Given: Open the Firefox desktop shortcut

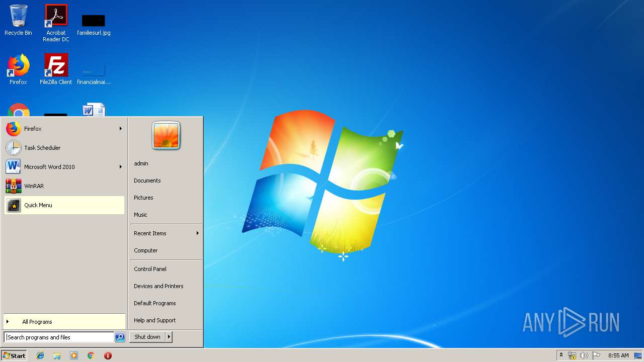Looking at the screenshot, I should coord(18,69).
